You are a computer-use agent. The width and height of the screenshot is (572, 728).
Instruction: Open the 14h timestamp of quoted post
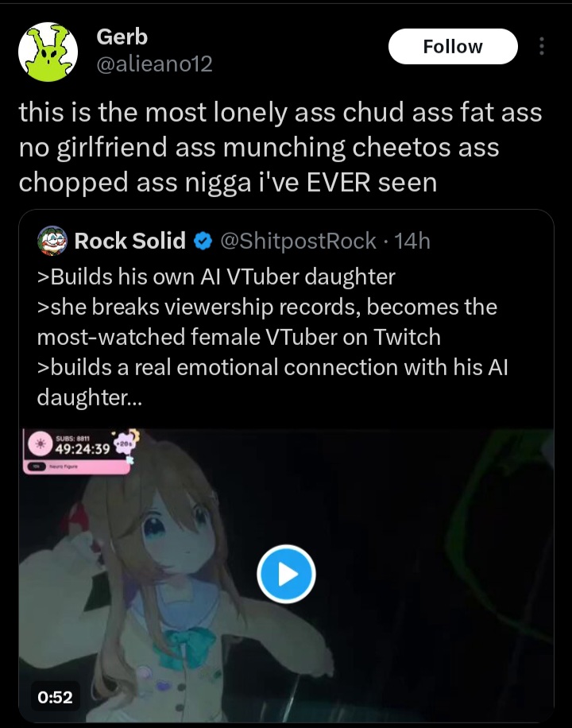pos(412,241)
